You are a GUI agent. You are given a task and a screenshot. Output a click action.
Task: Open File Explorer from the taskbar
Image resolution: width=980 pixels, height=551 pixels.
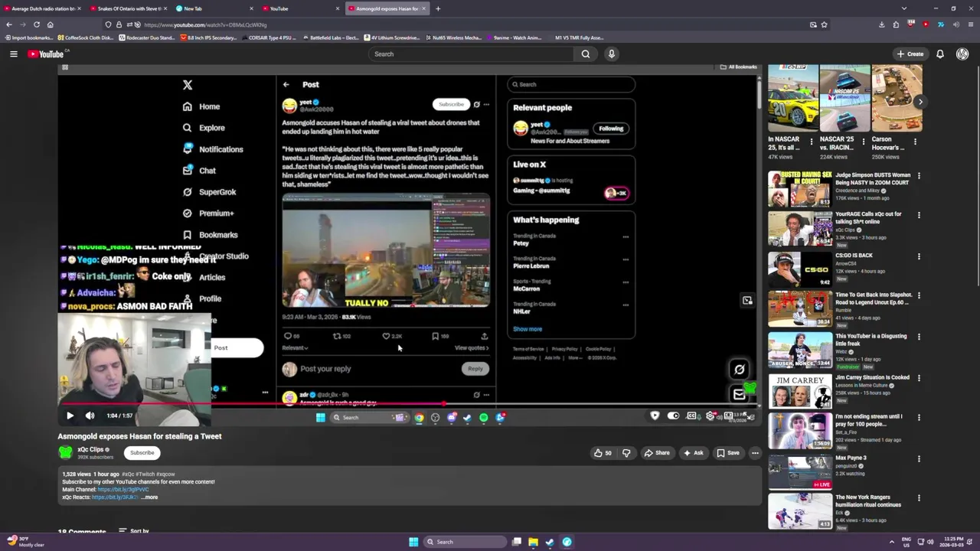pyautogui.click(x=534, y=542)
